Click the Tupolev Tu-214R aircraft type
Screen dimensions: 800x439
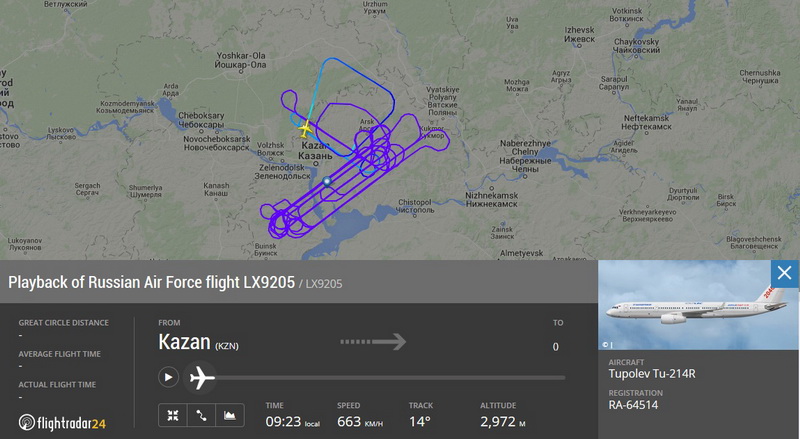point(652,374)
